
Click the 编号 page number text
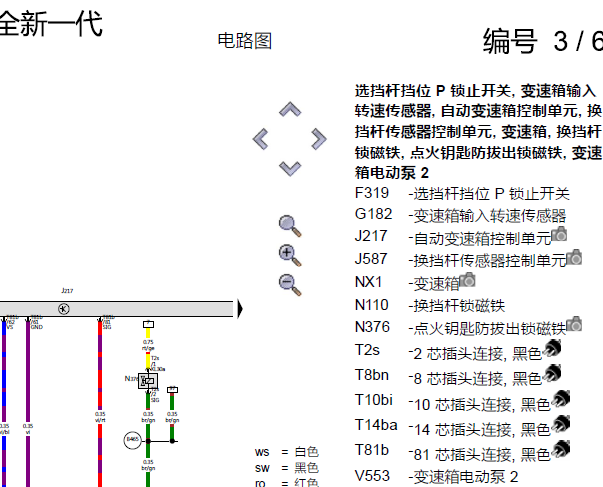543,41
